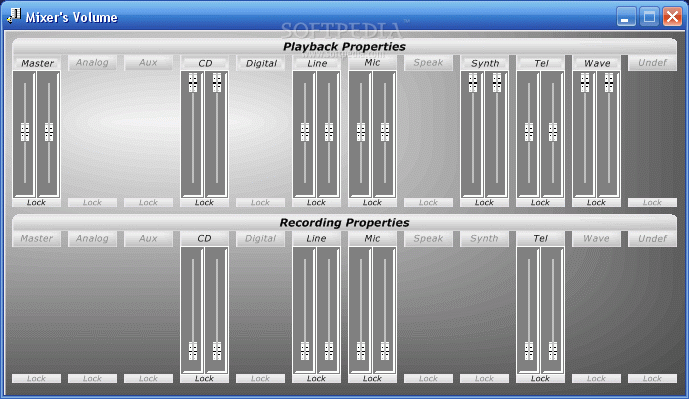Toggle Lock under Playback CD
This screenshot has height=399, width=689.
(204, 203)
